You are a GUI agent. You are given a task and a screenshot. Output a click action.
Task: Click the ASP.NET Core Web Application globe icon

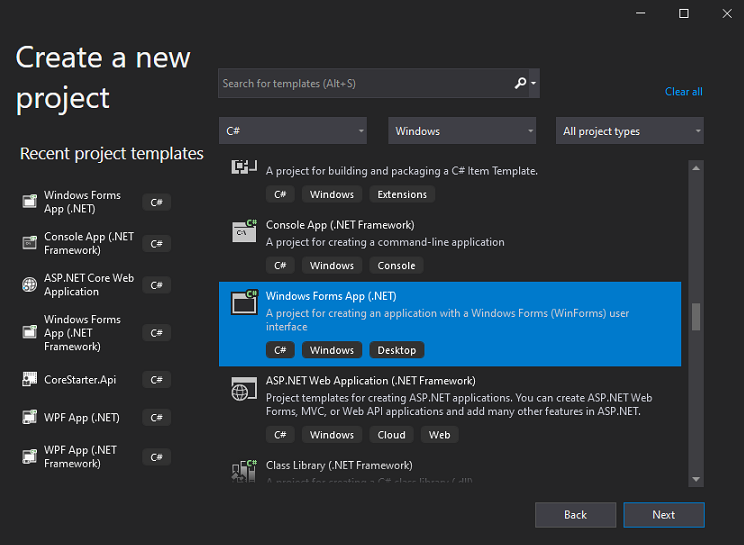(29, 285)
